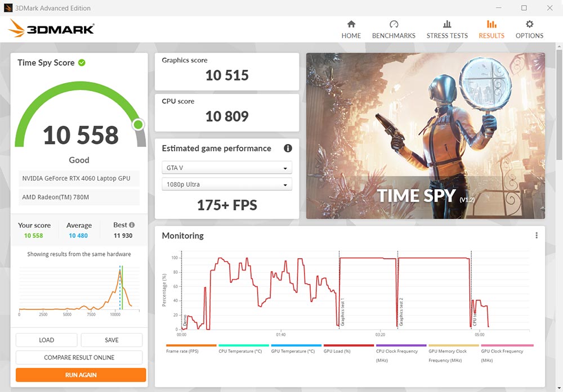Switch to the Results tab
The height and width of the screenshot is (392, 563).
[491, 29]
